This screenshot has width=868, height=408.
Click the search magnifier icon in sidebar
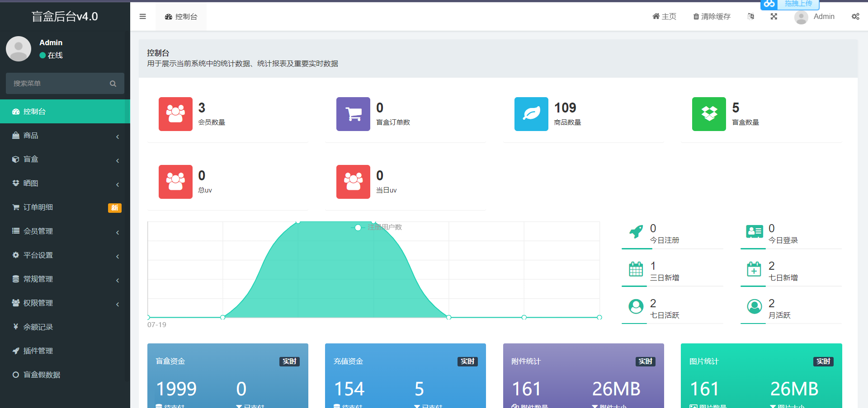(x=113, y=84)
